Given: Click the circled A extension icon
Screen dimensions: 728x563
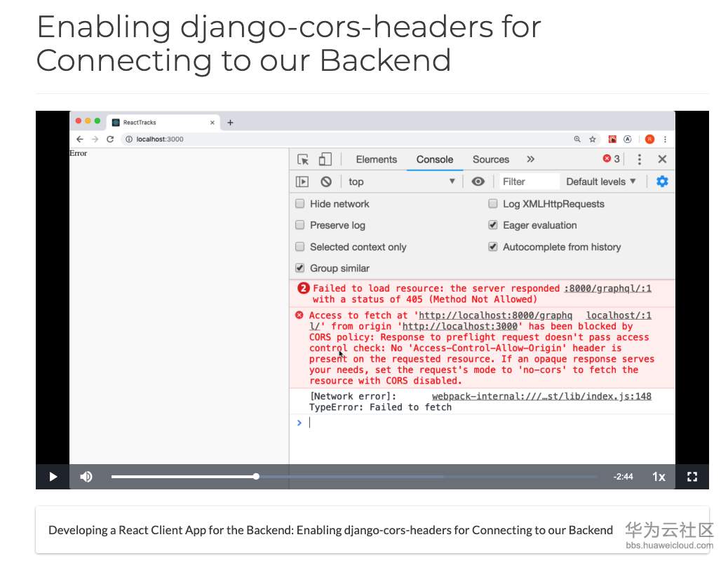Looking at the screenshot, I should click(x=628, y=140).
